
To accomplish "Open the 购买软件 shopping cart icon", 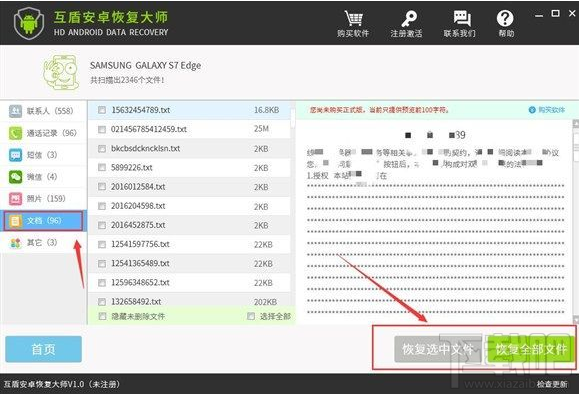I will coord(353,18).
